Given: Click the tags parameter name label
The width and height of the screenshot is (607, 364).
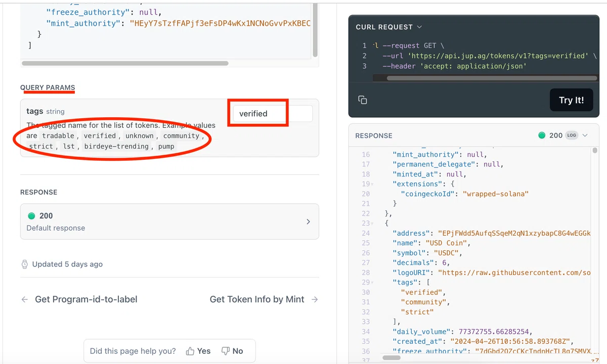Looking at the screenshot, I should point(35,111).
